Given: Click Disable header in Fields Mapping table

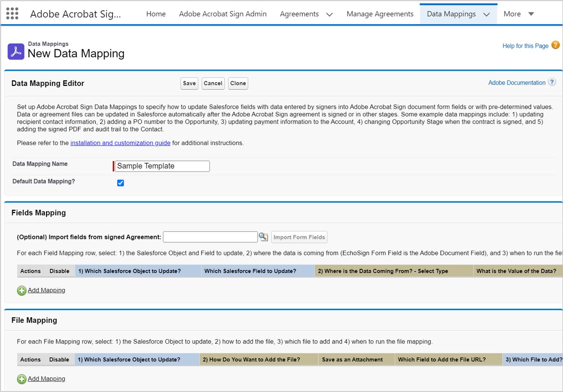Looking at the screenshot, I should (x=60, y=271).
